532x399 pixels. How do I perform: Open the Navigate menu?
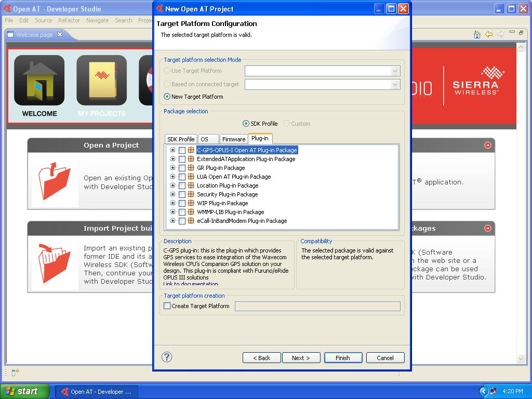pos(97,20)
